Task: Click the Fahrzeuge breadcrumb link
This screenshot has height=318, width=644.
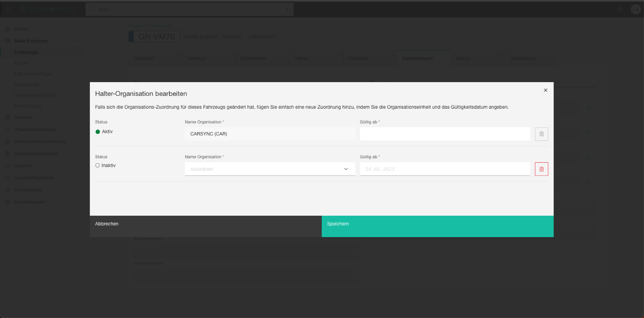Action: [x=159, y=26]
